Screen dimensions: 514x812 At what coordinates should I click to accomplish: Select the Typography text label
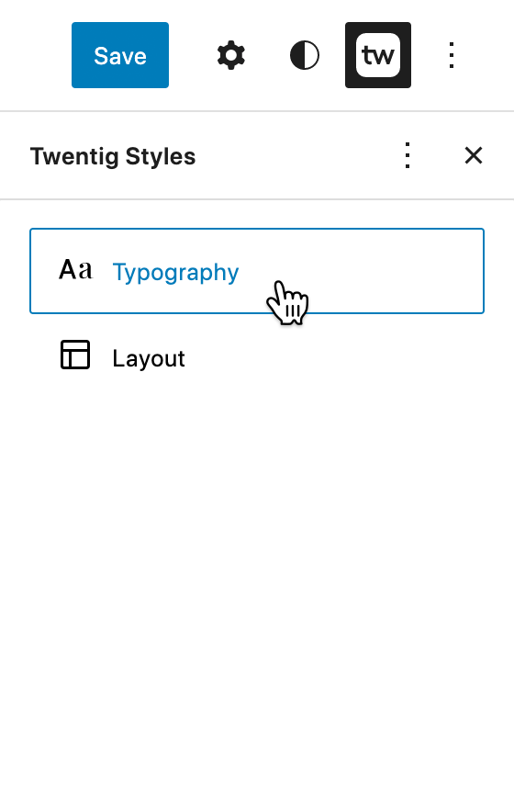[175, 273]
